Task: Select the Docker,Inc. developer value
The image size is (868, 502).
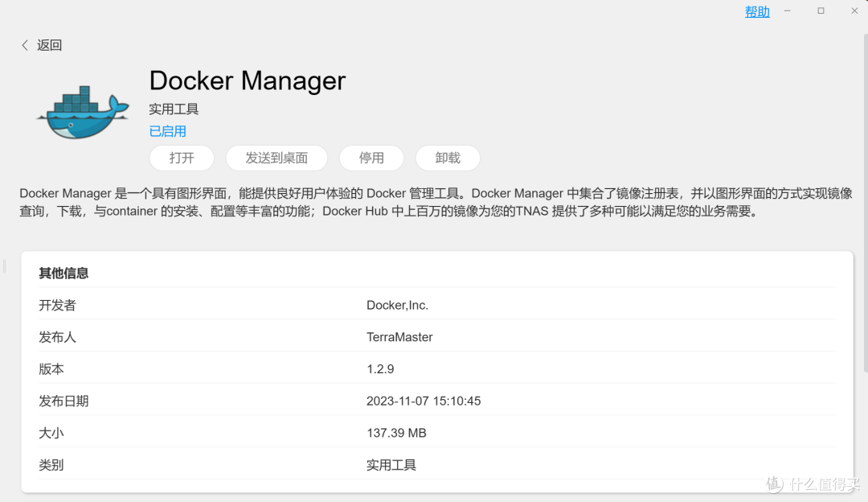Action: (398, 305)
